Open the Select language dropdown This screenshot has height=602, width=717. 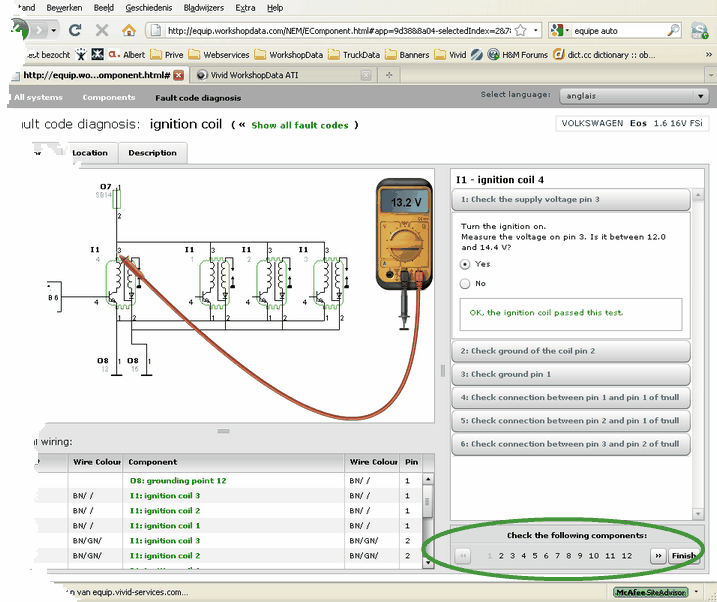pyautogui.click(x=634, y=96)
